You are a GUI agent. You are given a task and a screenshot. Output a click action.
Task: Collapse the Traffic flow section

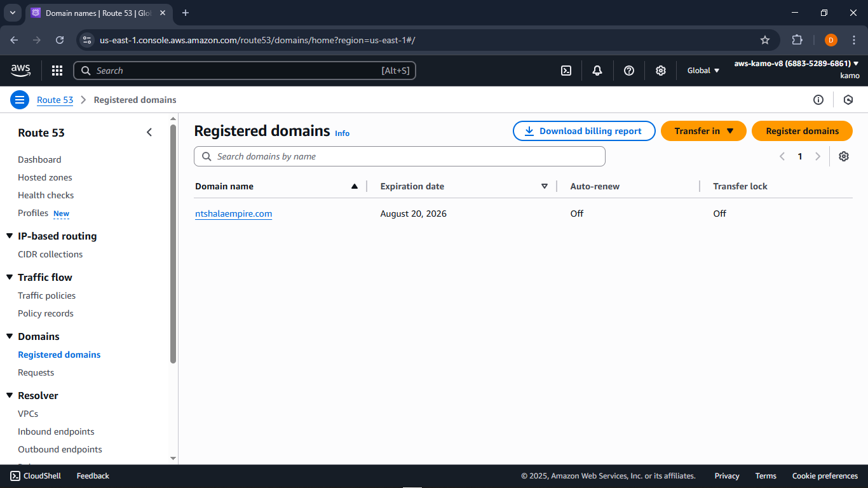click(x=10, y=277)
